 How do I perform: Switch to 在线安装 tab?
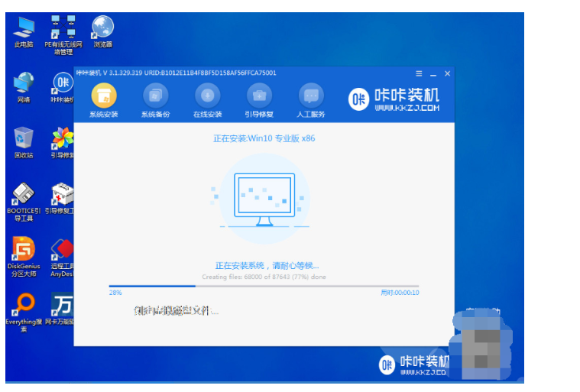[x=208, y=101]
